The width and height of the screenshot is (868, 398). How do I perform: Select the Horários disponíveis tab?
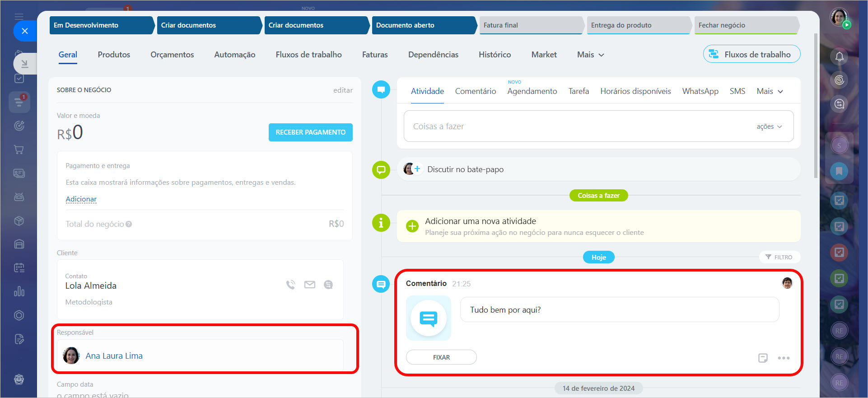coord(635,91)
